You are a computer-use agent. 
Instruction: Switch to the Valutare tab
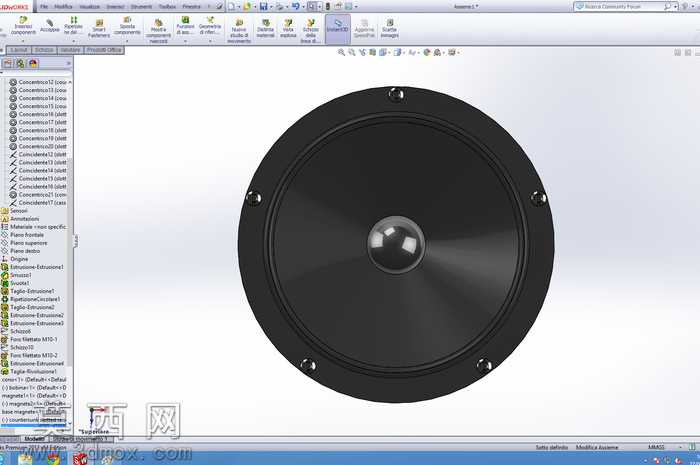coord(70,50)
